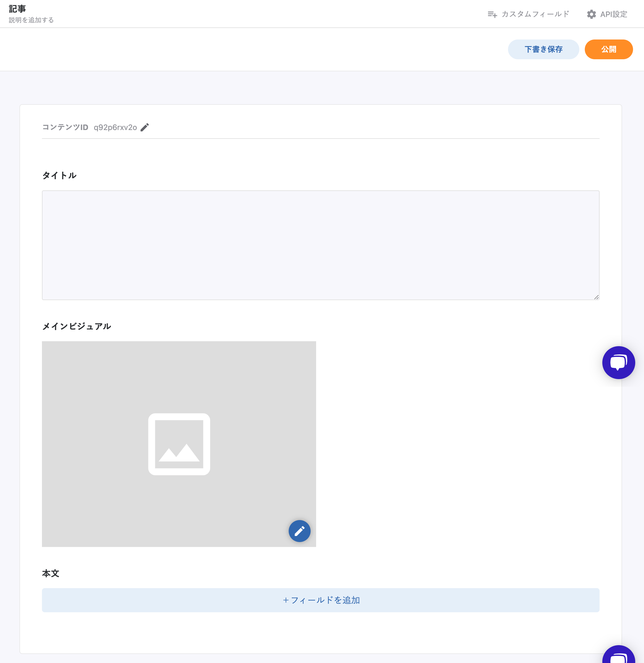Click the 本文 field label
The height and width of the screenshot is (663, 644).
tap(51, 573)
